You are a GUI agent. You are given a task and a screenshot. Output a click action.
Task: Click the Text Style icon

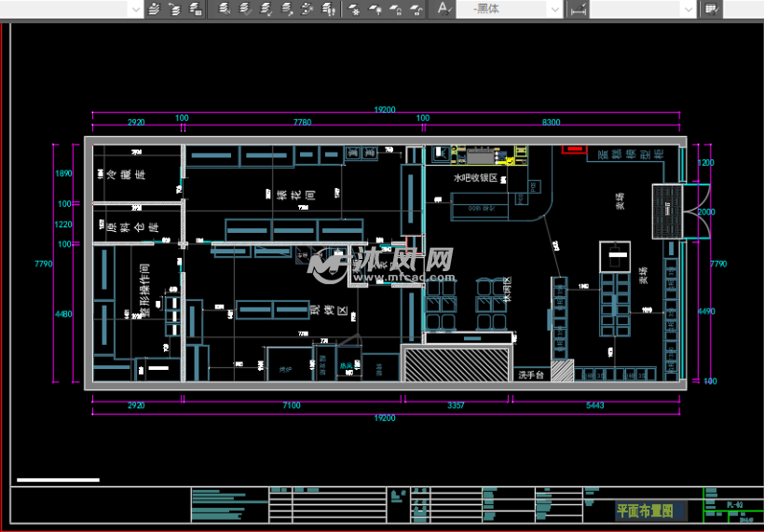coord(443,9)
